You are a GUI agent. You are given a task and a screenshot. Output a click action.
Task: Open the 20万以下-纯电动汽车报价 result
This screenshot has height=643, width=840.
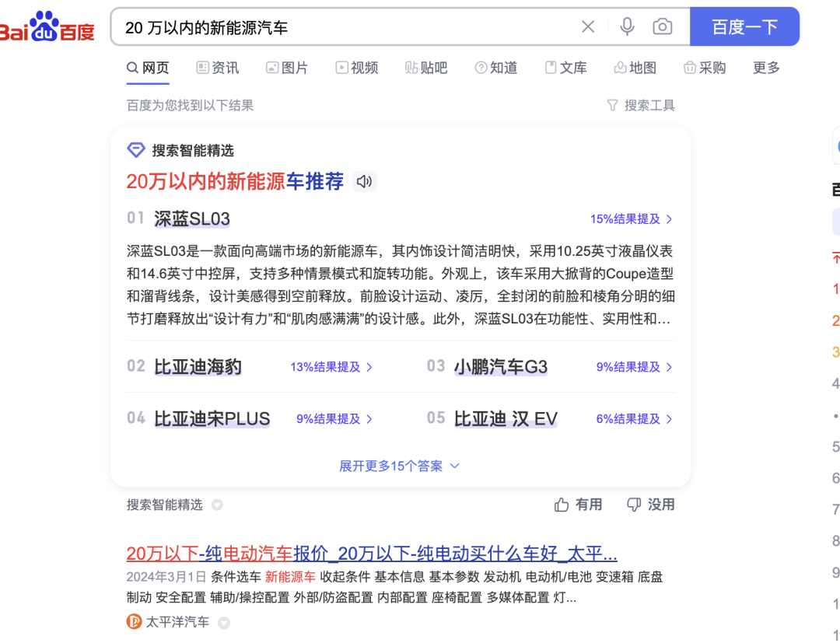tap(372, 554)
